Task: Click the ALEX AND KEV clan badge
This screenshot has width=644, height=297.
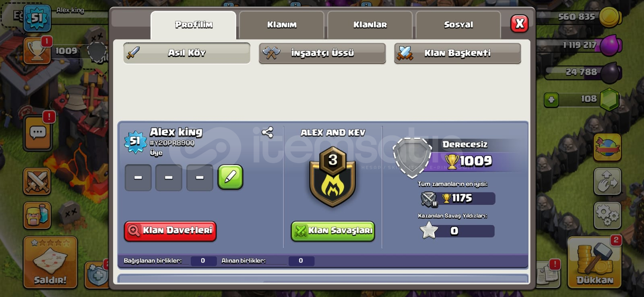Action: pos(332,176)
